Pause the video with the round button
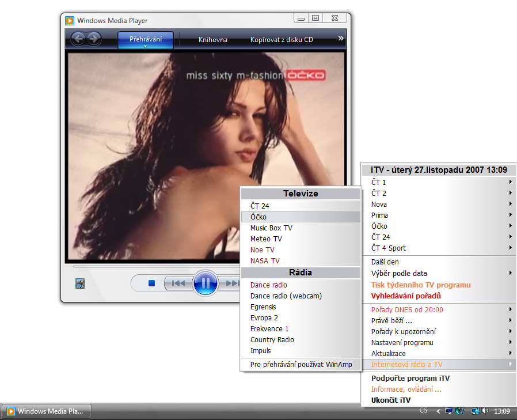 205,283
